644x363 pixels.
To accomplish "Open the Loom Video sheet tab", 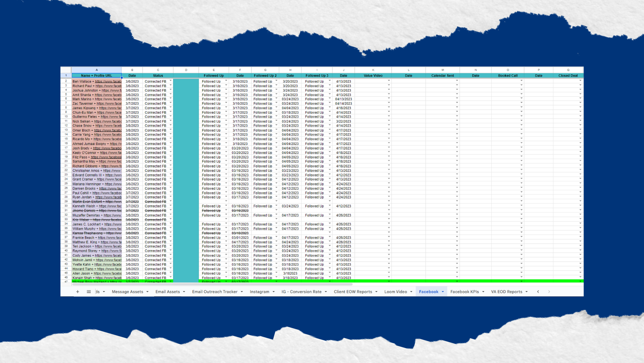I will (x=395, y=291).
